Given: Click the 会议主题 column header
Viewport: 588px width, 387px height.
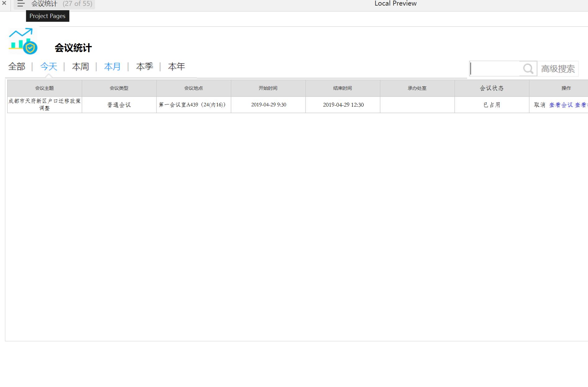Looking at the screenshot, I should [44, 88].
